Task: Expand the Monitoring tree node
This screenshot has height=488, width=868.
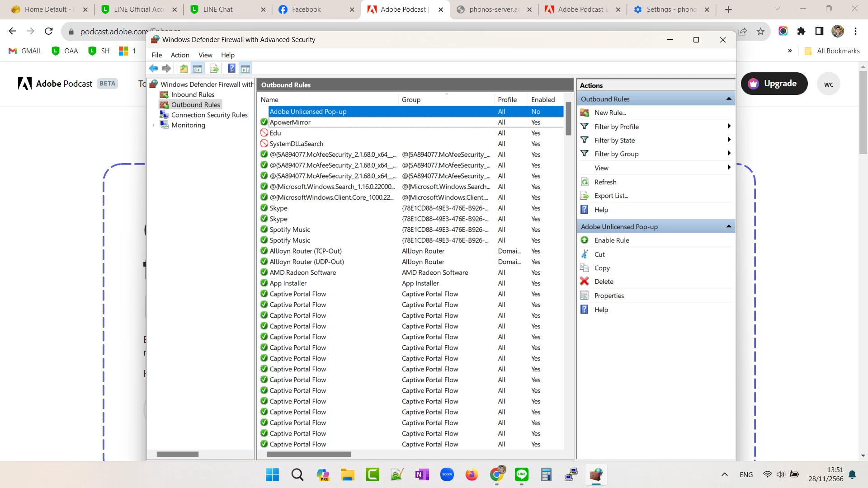Action: point(154,125)
